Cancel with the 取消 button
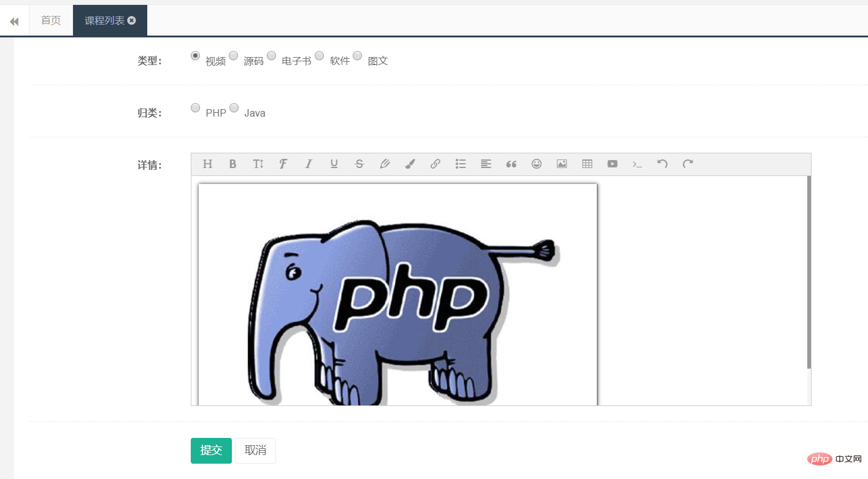Viewport: 868px width, 479px height. [255, 451]
